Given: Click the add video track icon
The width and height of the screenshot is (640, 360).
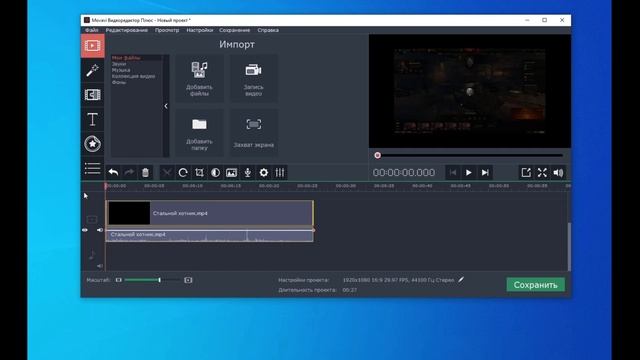Looking at the screenshot, I should pyautogui.click(x=92, y=220).
